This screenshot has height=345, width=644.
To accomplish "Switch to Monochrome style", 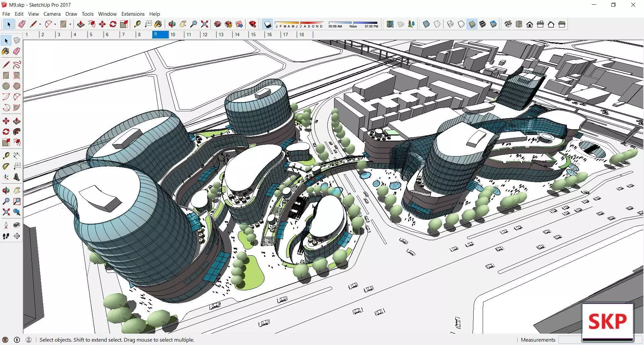I will tap(493, 24).
